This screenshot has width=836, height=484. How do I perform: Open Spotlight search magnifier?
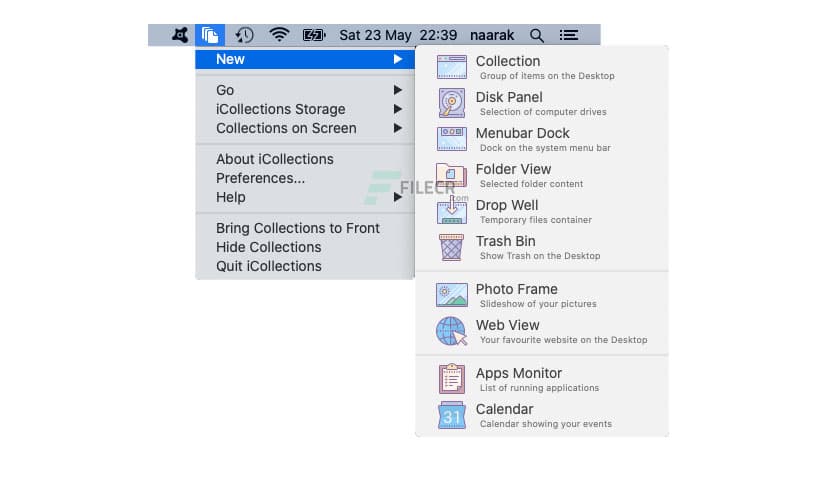coord(537,35)
